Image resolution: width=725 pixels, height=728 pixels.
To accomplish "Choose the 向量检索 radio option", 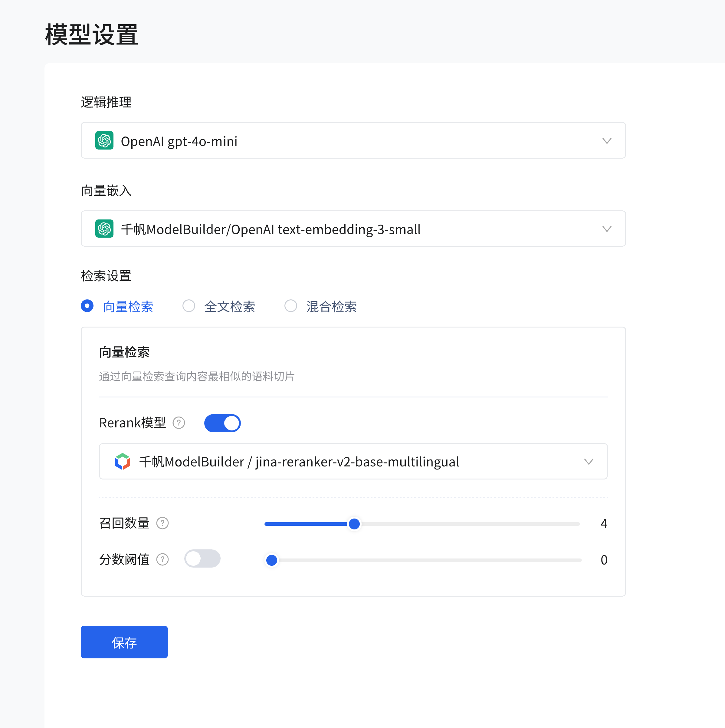I will 87,306.
